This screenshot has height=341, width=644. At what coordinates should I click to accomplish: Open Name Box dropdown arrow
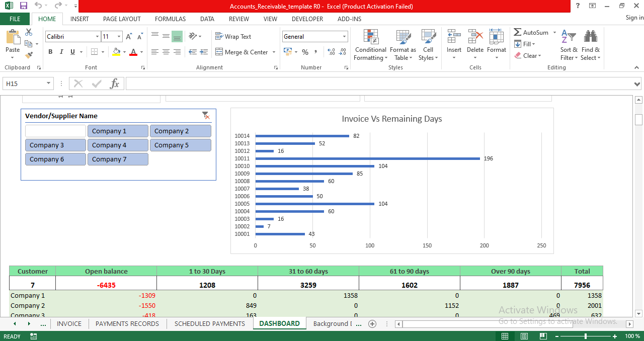point(49,83)
